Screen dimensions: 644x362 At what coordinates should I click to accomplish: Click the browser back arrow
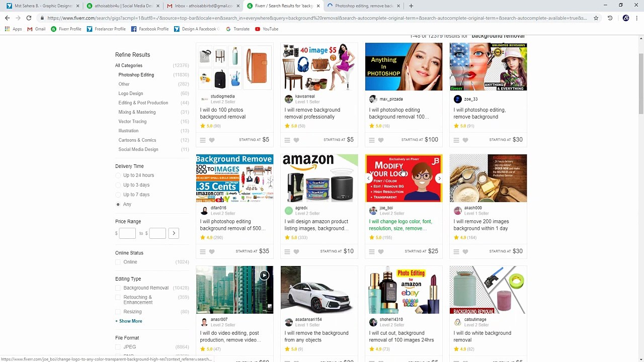[7, 18]
